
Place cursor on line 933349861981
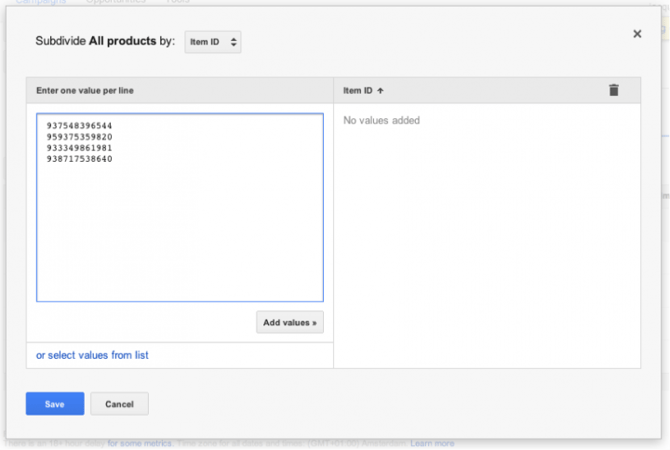click(79, 148)
